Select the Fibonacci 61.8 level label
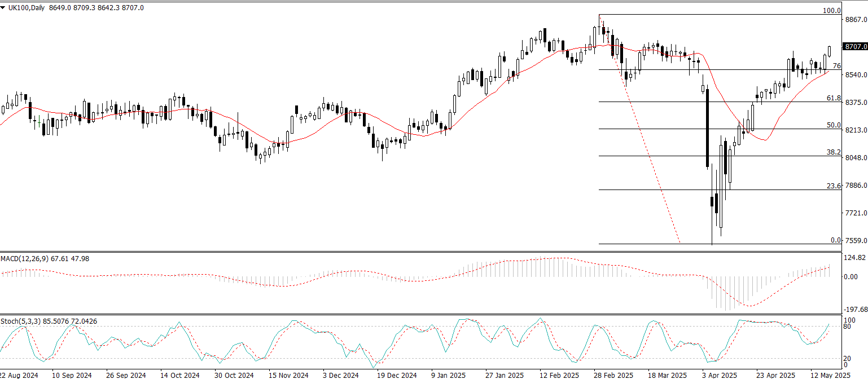The width and height of the screenshot is (868, 379). click(834, 98)
